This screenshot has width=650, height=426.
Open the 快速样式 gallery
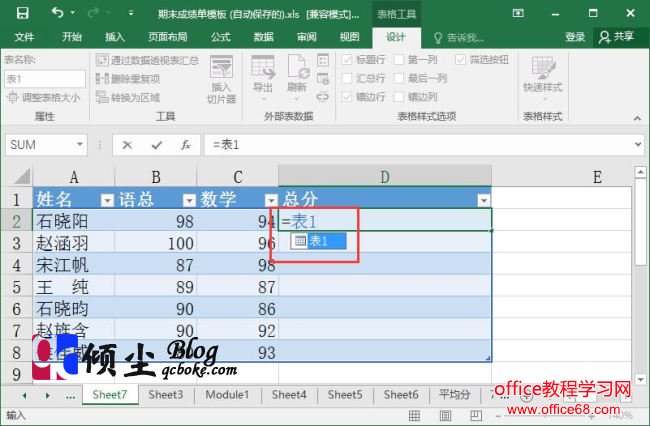coord(543,79)
